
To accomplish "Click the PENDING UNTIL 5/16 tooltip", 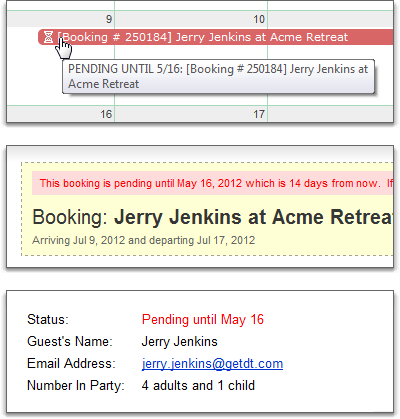I will coord(218,76).
